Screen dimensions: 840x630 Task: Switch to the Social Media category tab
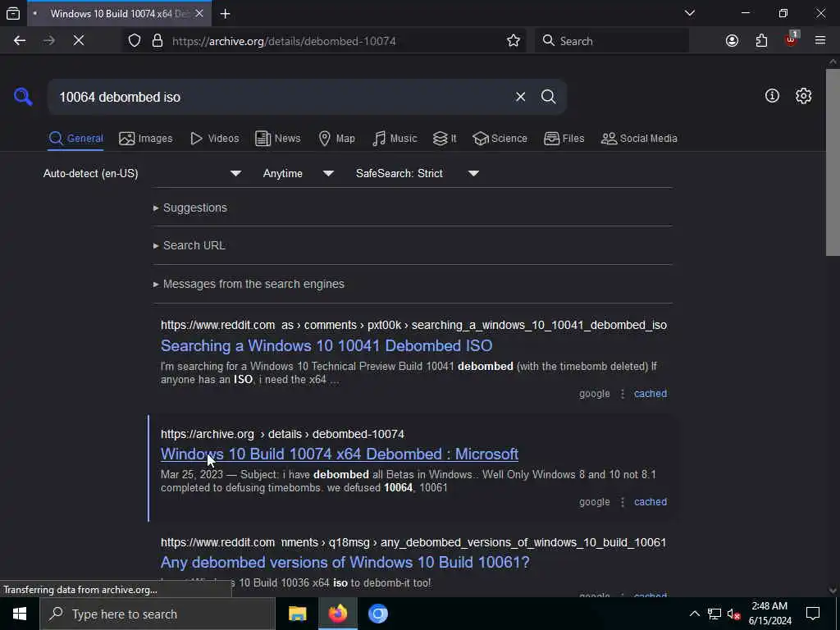point(639,139)
